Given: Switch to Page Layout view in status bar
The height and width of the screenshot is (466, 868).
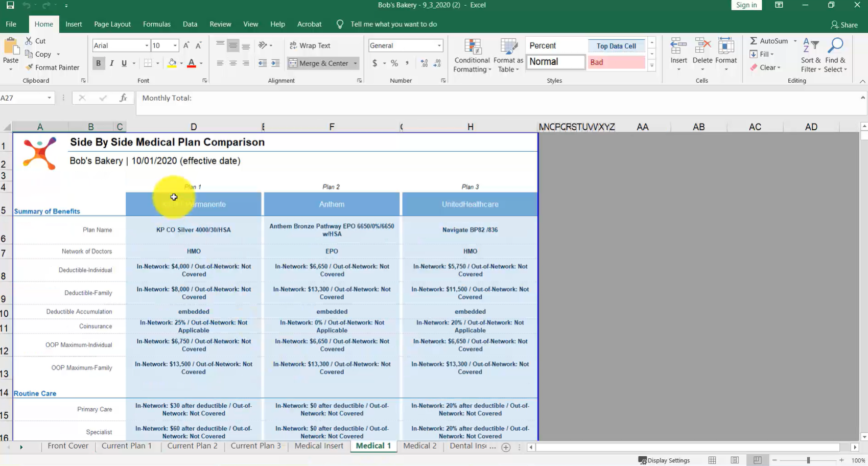Looking at the screenshot, I should [735, 460].
